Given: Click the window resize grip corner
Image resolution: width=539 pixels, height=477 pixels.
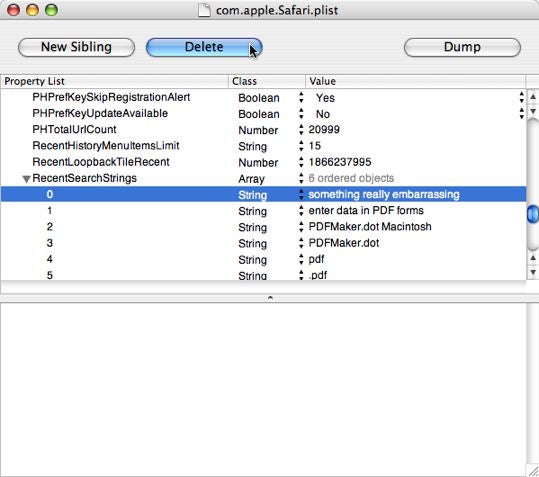Looking at the screenshot, I should click(x=532, y=470).
